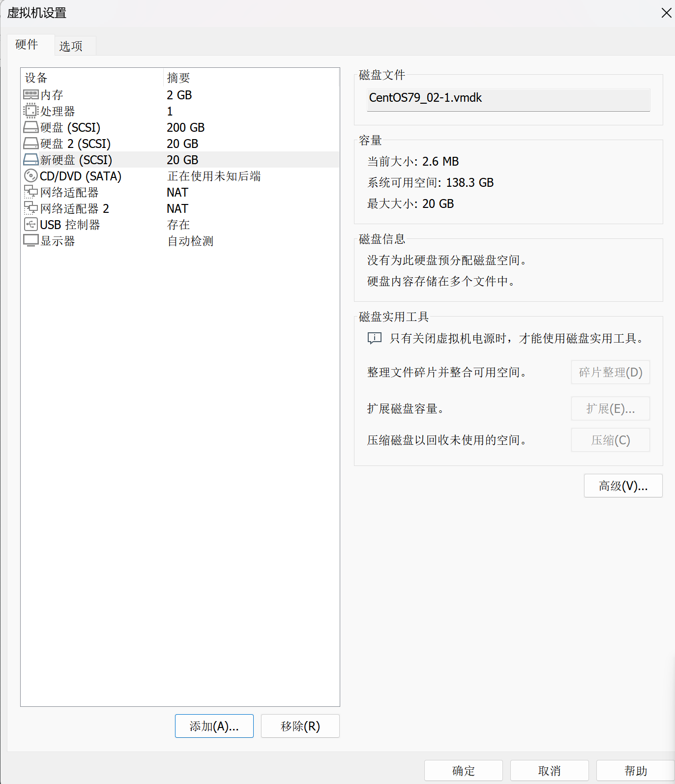Click NAT summary of 网络适配器 2
Image resolution: width=675 pixels, height=784 pixels.
click(177, 208)
